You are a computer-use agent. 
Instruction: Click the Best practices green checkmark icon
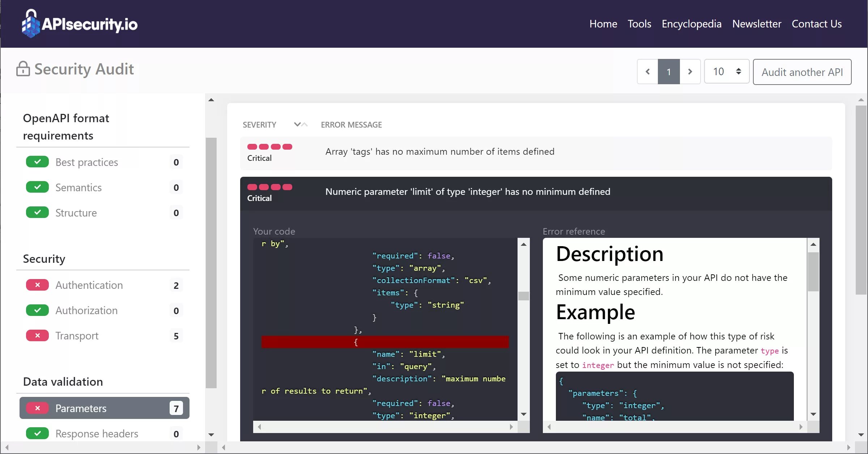tap(37, 162)
